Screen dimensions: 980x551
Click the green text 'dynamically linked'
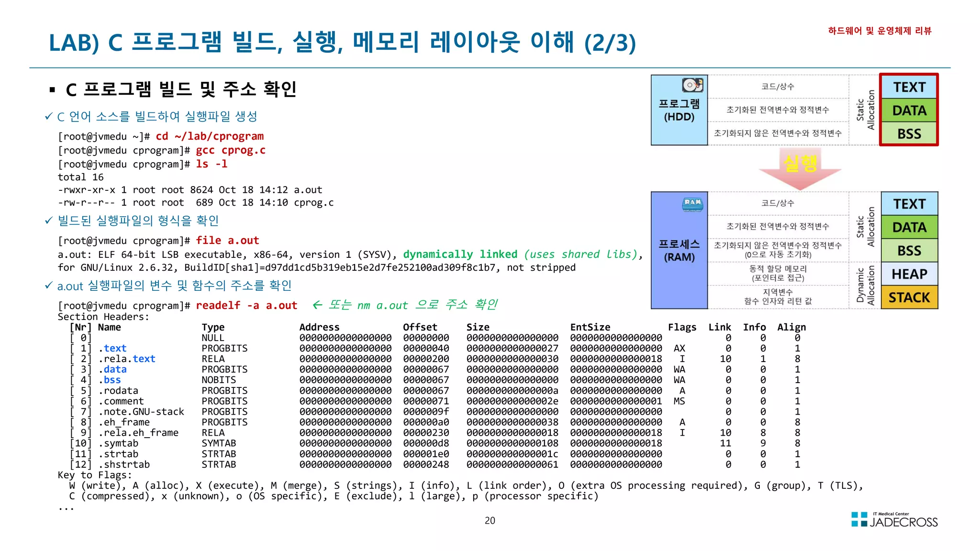(460, 254)
